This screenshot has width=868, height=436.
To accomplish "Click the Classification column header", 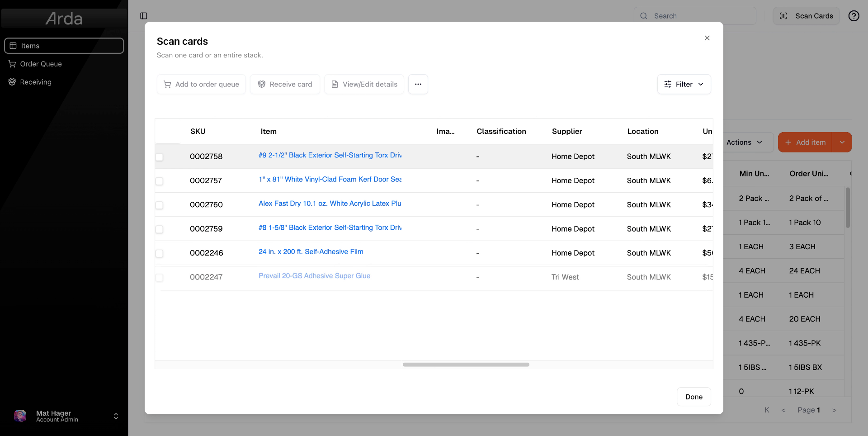I will (x=501, y=131).
